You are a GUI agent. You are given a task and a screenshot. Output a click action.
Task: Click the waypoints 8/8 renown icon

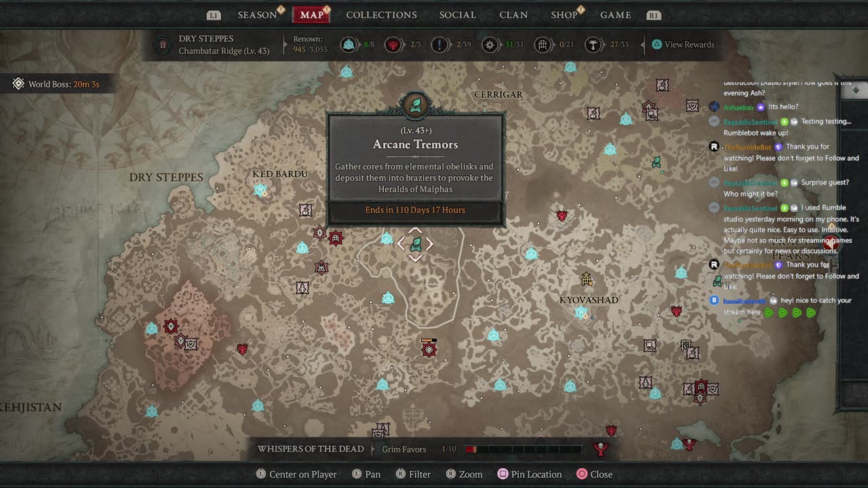pyautogui.click(x=349, y=45)
